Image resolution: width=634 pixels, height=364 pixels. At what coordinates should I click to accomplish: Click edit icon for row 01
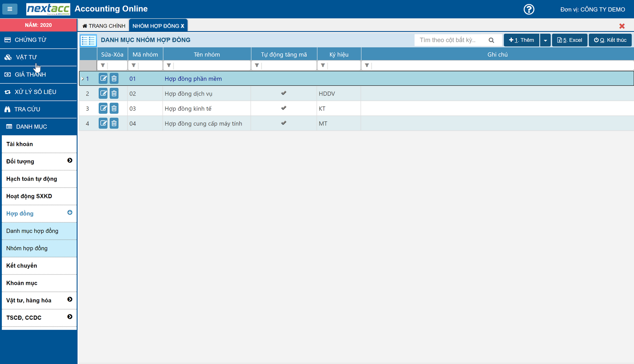tap(103, 78)
